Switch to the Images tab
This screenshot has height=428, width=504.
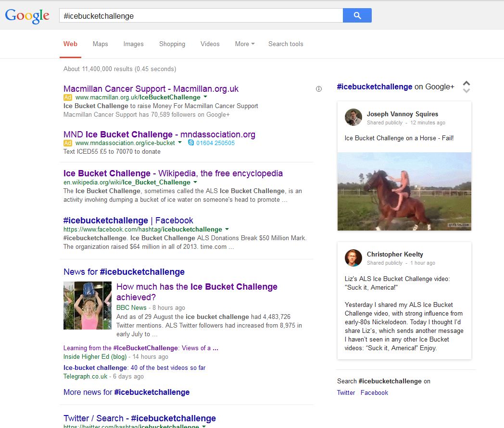(133, 44)
